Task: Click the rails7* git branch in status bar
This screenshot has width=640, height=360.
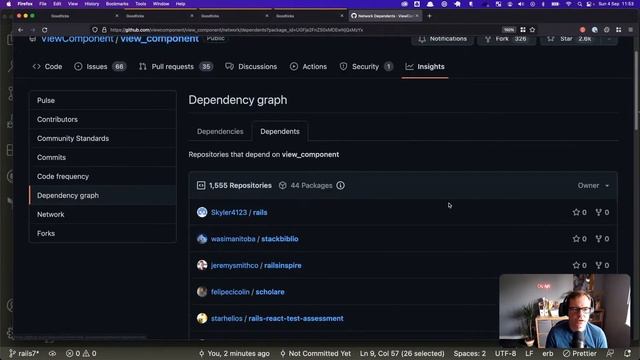Action: [24, 353]
